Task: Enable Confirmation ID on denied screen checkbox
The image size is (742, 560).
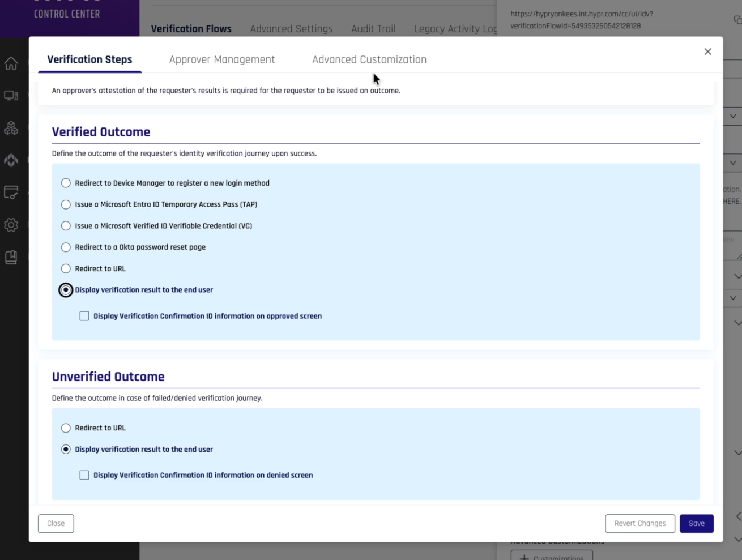Action: click(x=84, y=475)
